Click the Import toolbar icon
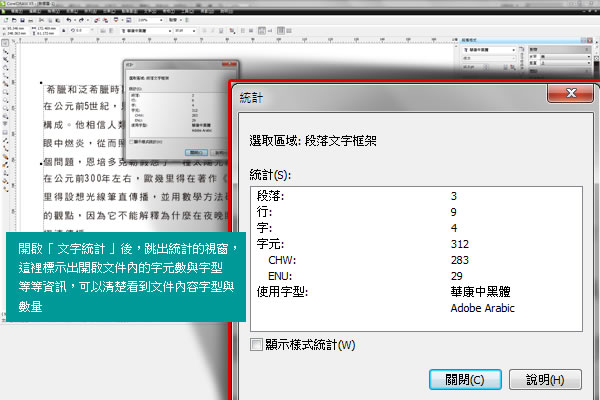Viewport: 600px width, 400px height. pos(97,20)
